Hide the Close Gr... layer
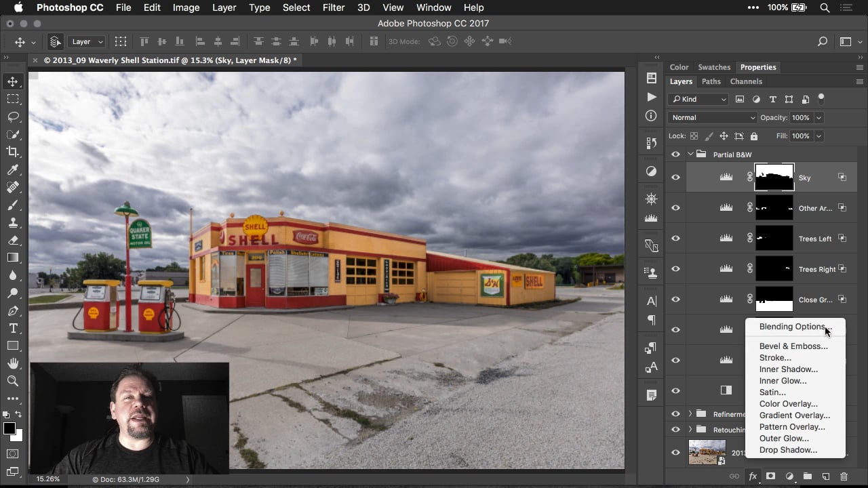 click(x=675, y=300)
